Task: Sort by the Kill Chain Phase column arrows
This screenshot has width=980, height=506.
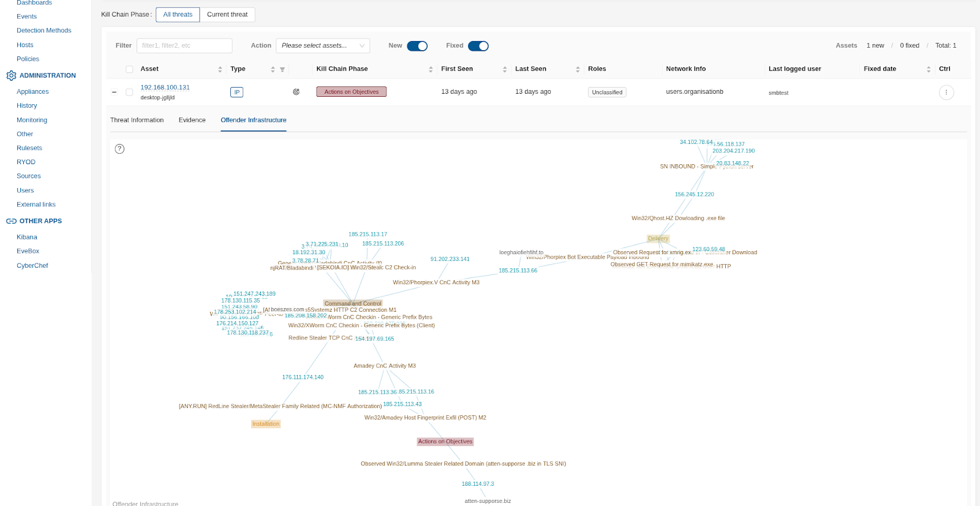Action: [x=431, y=70]
